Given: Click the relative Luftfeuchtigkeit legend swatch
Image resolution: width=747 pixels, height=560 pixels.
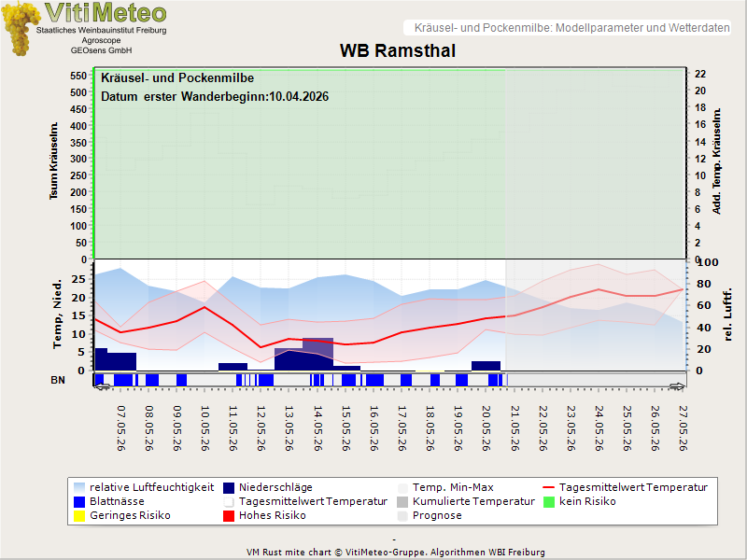Looking at the screenshot, I should (79, 487).
